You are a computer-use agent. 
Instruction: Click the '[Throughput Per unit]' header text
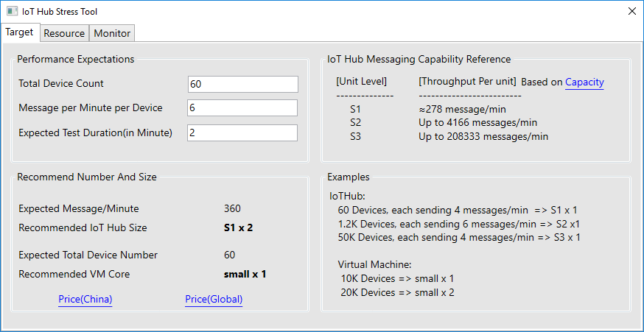pos(467,81)
